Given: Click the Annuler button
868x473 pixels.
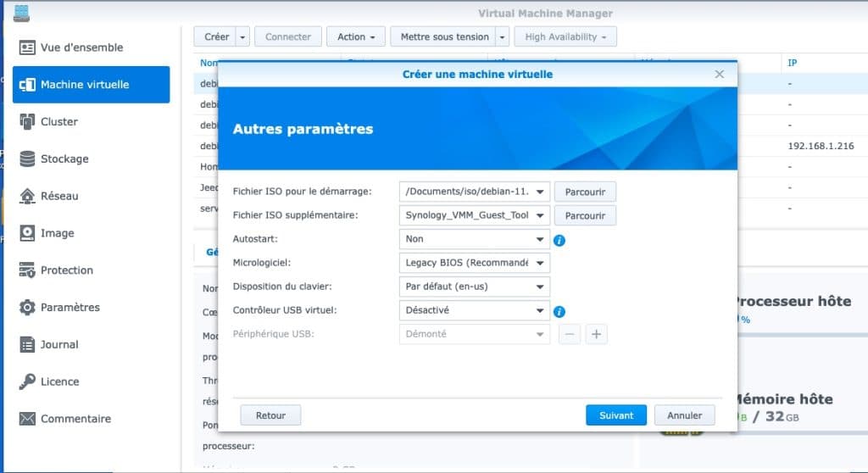Looking at the screenshot, I should tap(684, 415).
